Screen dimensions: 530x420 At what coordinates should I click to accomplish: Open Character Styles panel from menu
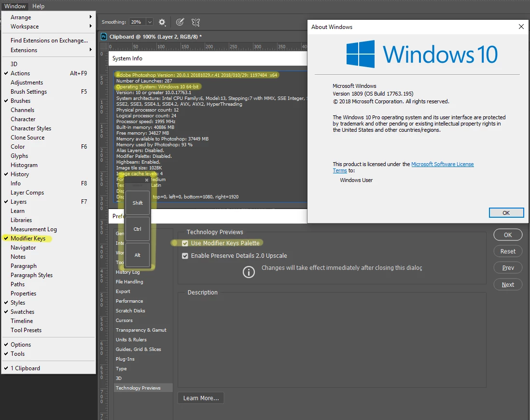[x=49, y=128]
